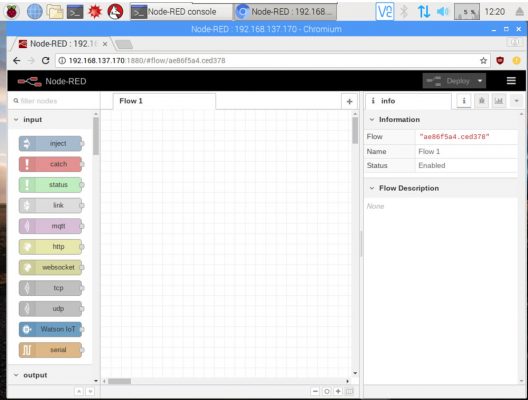Add a new flow with plus button
528x400 pixels.
click(x=349, y=101)
